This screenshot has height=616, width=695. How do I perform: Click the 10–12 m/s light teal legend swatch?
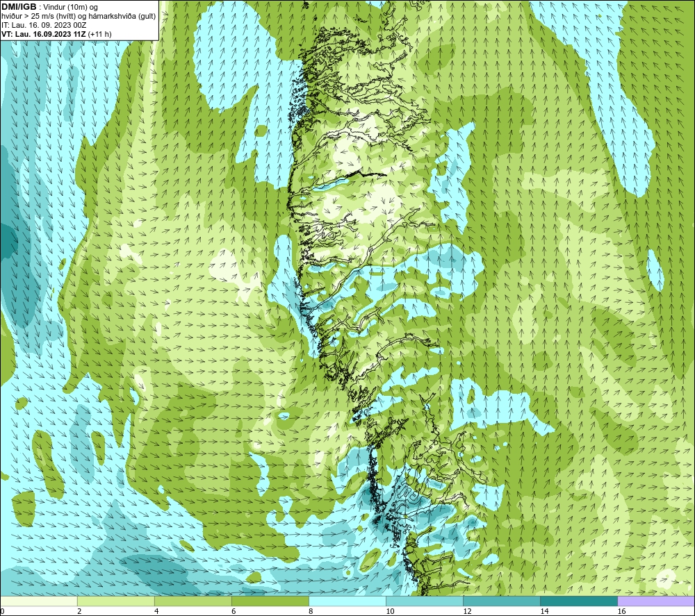(425, 601)
